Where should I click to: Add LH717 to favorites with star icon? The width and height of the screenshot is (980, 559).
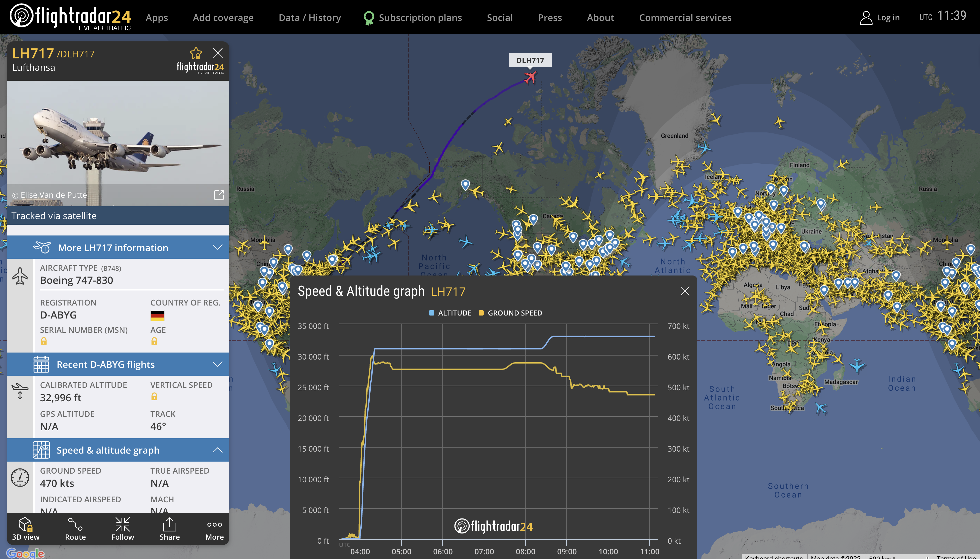point(196,53)
